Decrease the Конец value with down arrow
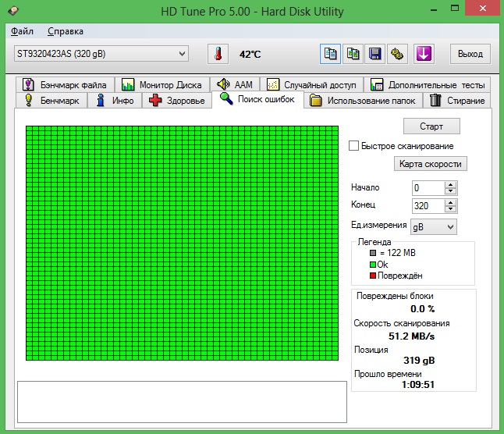 pyautogui.click(x=450, y=209)
